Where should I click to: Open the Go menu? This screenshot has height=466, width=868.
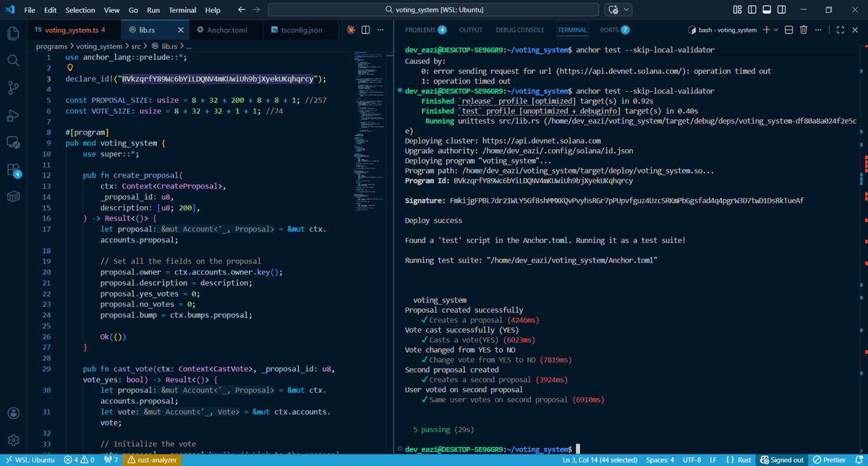(x=133, y=10)
